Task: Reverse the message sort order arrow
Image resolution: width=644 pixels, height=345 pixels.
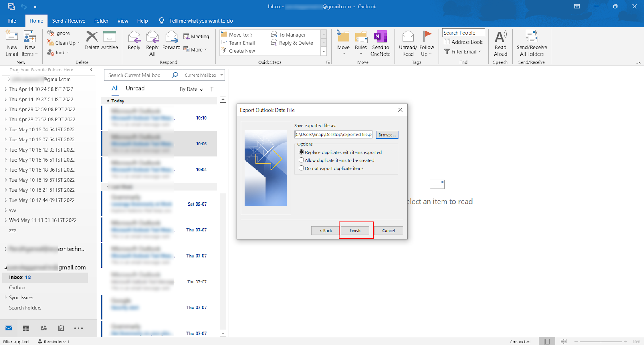Action: [x=212, y=89]
